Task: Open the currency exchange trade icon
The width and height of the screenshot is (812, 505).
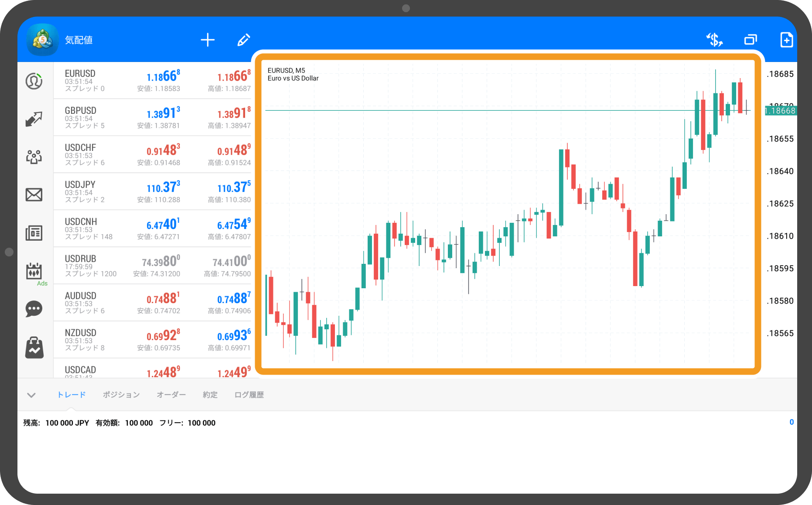Action: [x=714, y=40]
